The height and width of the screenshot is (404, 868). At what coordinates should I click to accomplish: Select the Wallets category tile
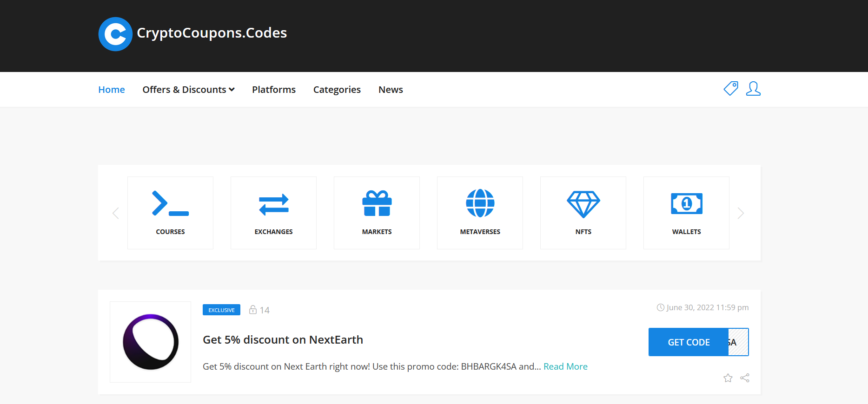coord(686,213)
